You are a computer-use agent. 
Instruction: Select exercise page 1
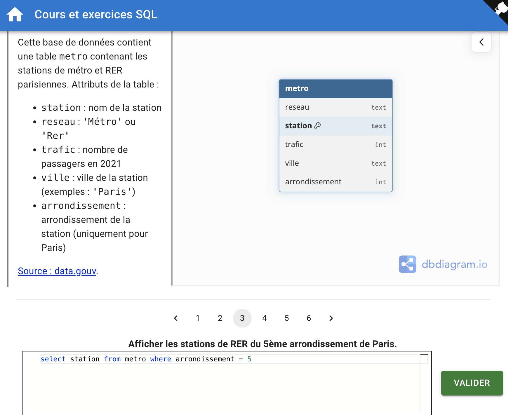(198, 318)
